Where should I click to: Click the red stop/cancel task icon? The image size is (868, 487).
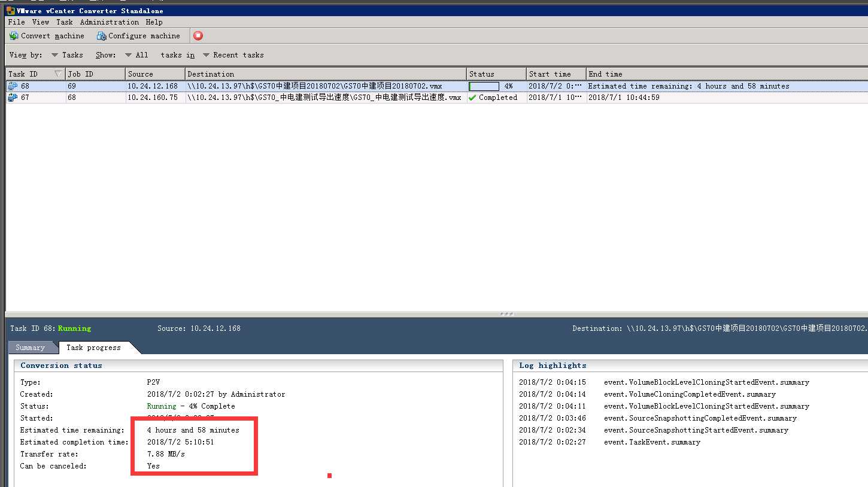coord(198,36)
